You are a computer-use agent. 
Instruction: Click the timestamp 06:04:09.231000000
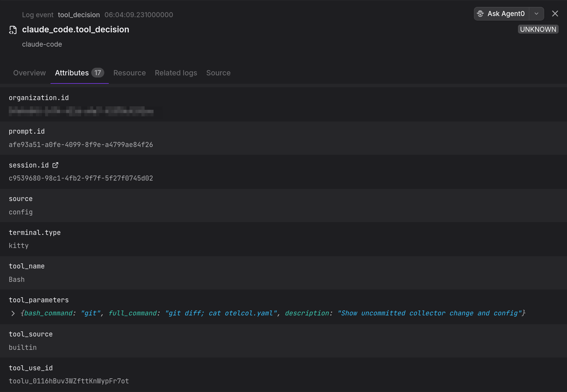pyautogui.click(x=139, y=15)
